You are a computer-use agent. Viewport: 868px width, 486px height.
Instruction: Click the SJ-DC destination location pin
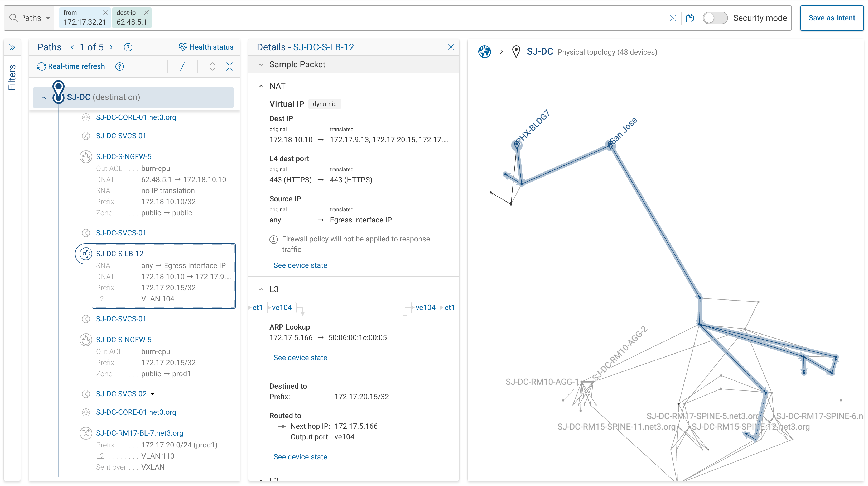(58, 91)
